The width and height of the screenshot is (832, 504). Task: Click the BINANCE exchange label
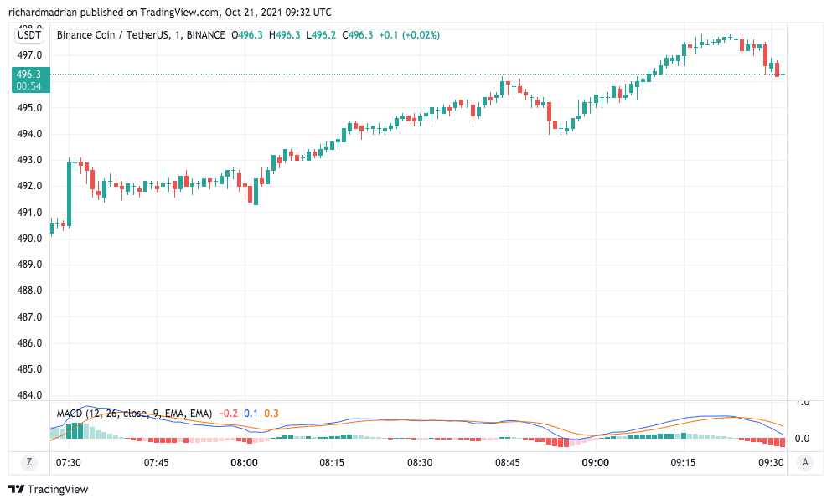(205, 35)
